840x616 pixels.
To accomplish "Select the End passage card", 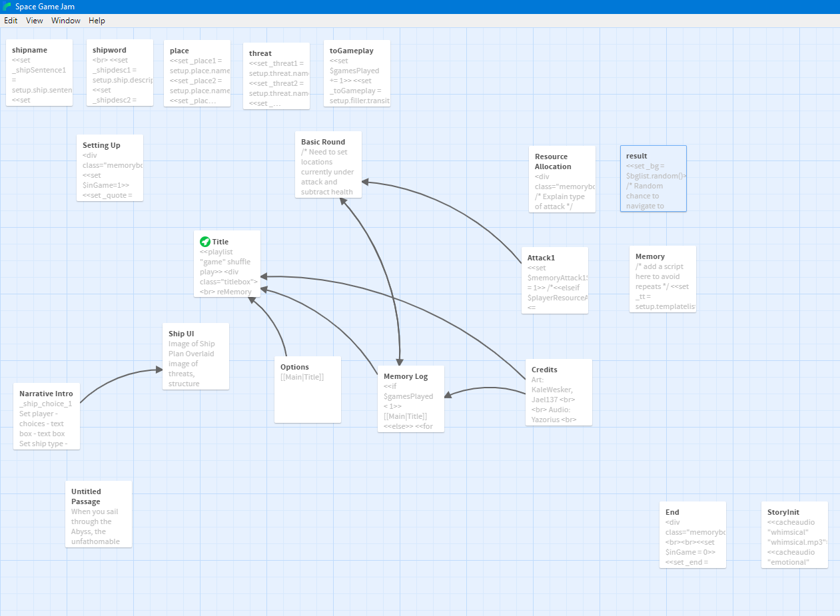I will click(x=693, y=535).
